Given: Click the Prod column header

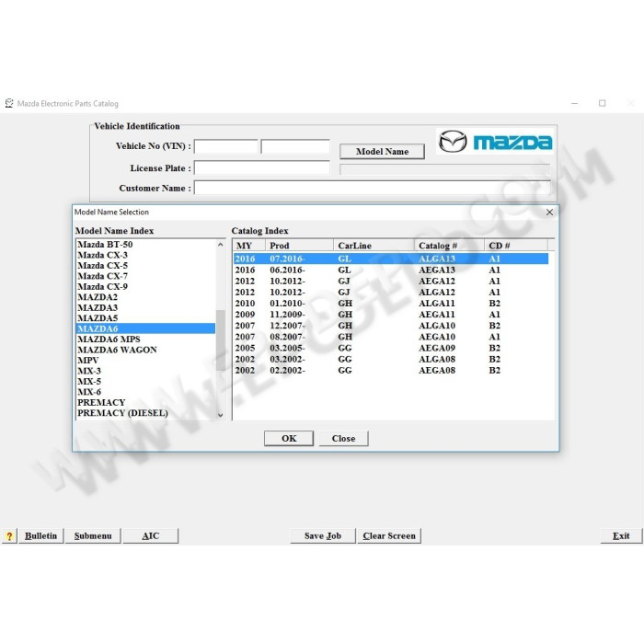Looking at the screenshot, I should (x=299, y=246).
